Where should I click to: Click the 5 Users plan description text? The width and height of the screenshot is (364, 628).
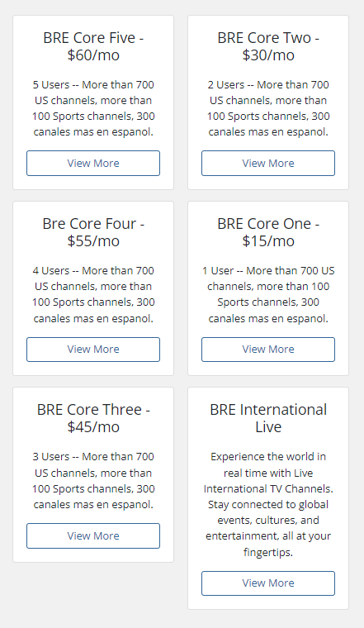tap(93, 108)
